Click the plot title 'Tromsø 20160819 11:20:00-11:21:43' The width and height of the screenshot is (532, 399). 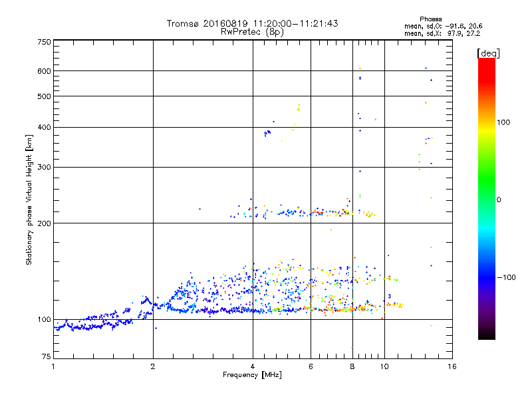pos(252,23)
